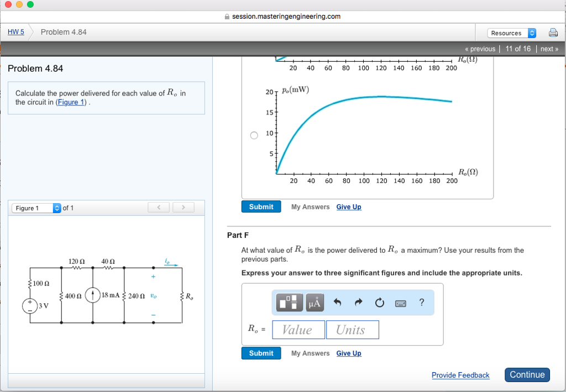Click the next » navigation item
This screenshot has height=392, width=566.
click(549, 49)
